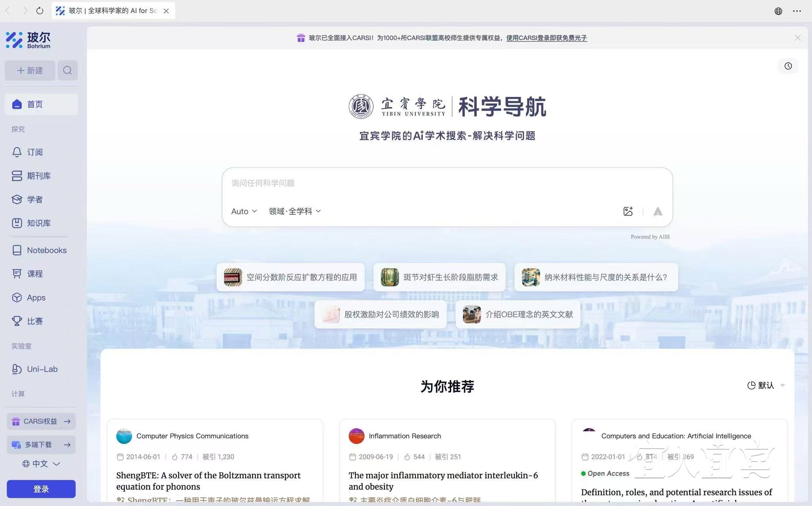This screenshot has height=506, width=812.
Task: Open browser three-dot more menu
Action: [797, 11]
